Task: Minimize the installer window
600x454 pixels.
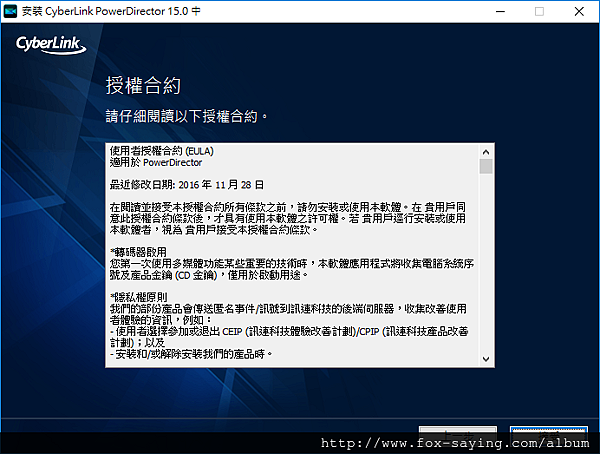Action: tap(501, 11)
